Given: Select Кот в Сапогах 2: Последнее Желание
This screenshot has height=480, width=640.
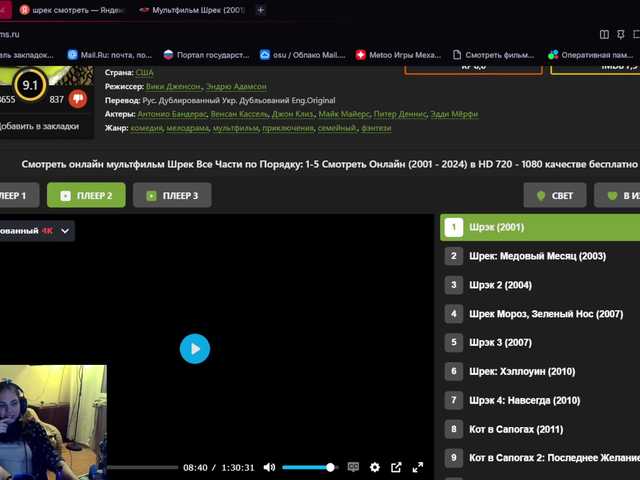Looking at the screenshot, I should tap(540, 458).
